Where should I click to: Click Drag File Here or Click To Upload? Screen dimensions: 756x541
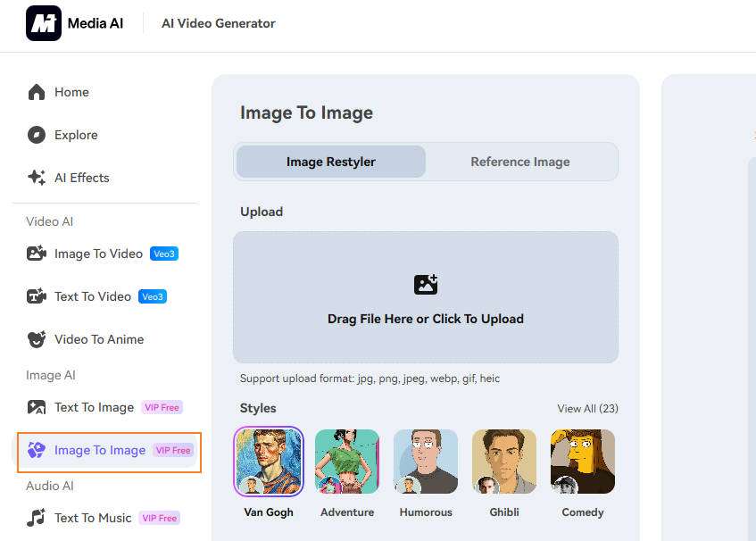tap(426, 319)
